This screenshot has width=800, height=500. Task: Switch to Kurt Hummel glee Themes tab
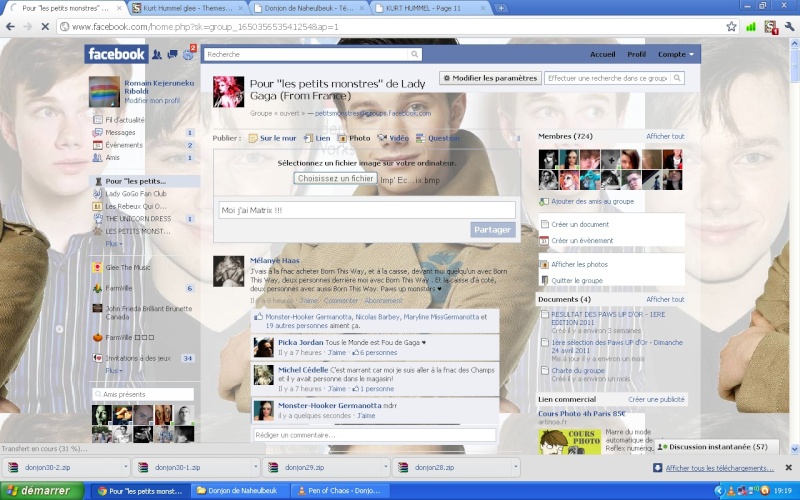click(187, 8)
